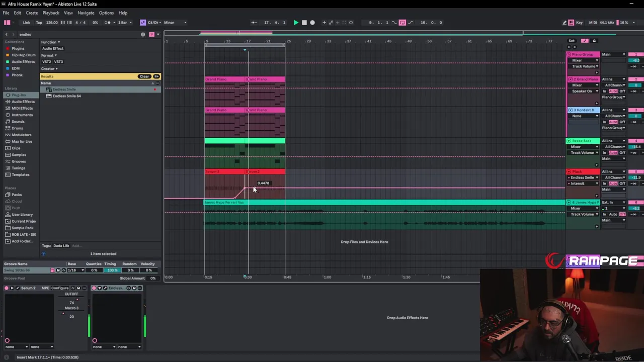Toggle the Punch-In switch
644x362 pixels.
(x=394, y=22)
